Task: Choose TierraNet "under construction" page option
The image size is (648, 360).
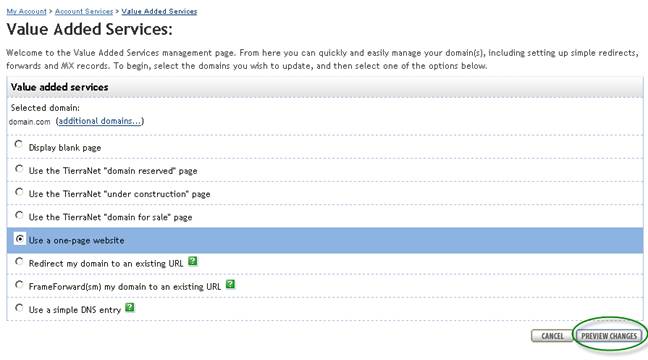Action: coord(19,192)
